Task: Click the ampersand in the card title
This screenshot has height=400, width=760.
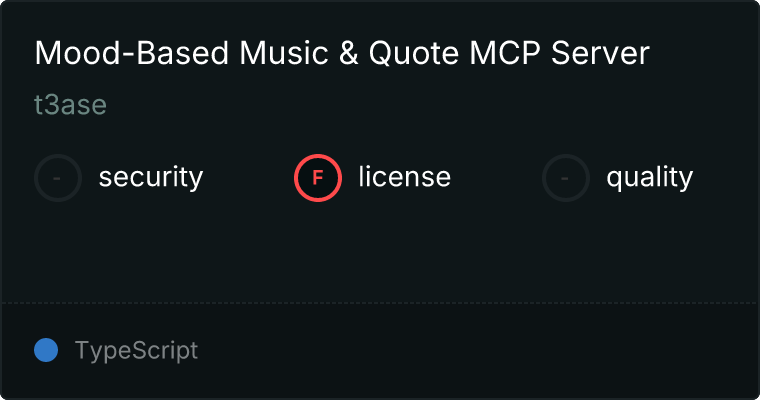Action: point(348,52)
